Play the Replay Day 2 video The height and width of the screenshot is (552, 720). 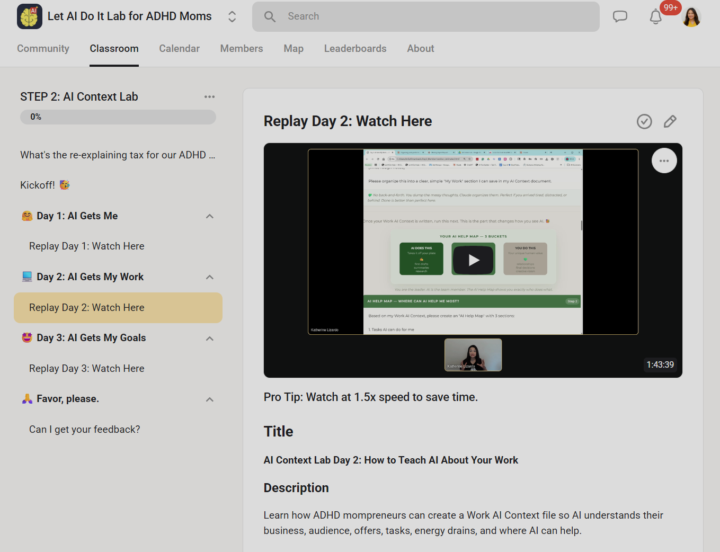(473, 260)
